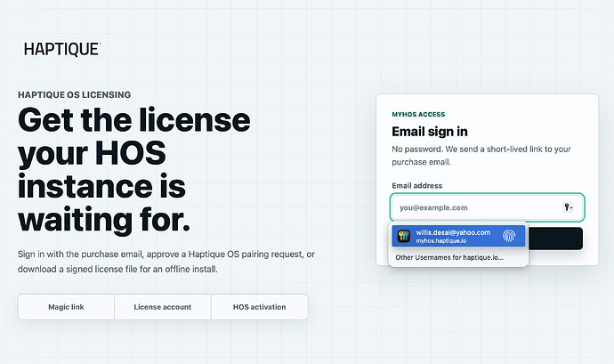Screen dimensions: 614x364
Task: Choose Other Usernames for haptique.io
Action: click(x=449, y=257)
